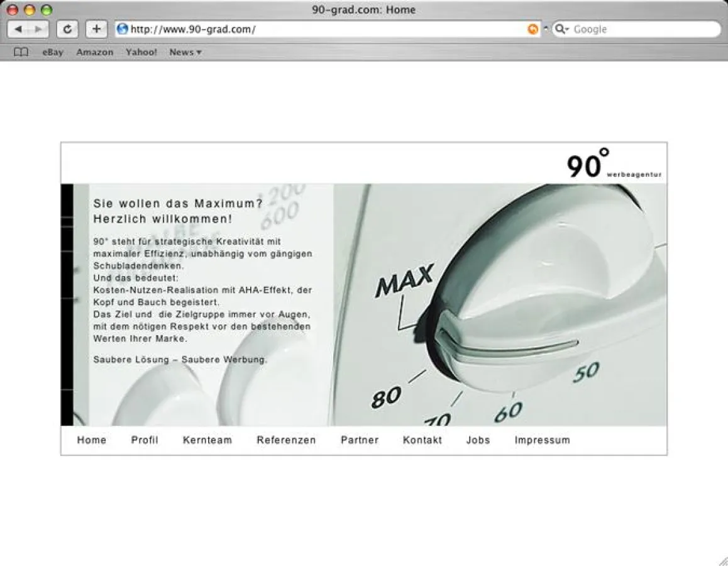Open the bookmarks book icon

pyautogui.click(x=20, y=52)
